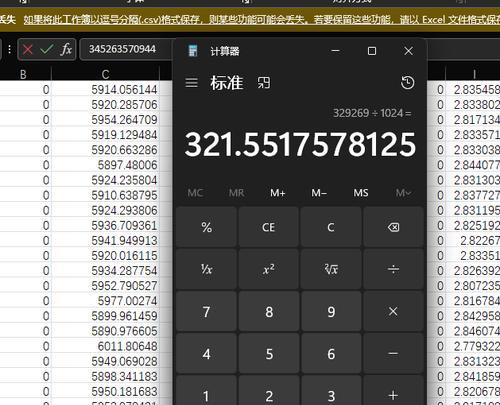Click the backspace key in calculator

tap(393, 227)
